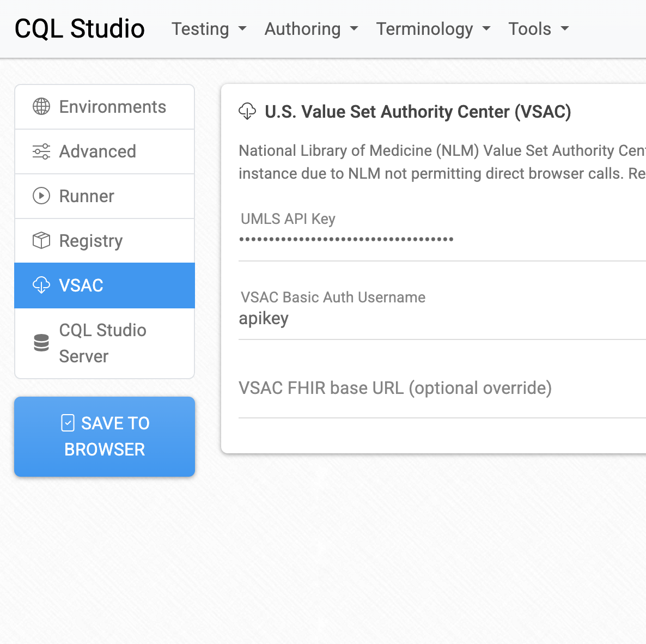Open the Registry settings tab

point(105,241)
